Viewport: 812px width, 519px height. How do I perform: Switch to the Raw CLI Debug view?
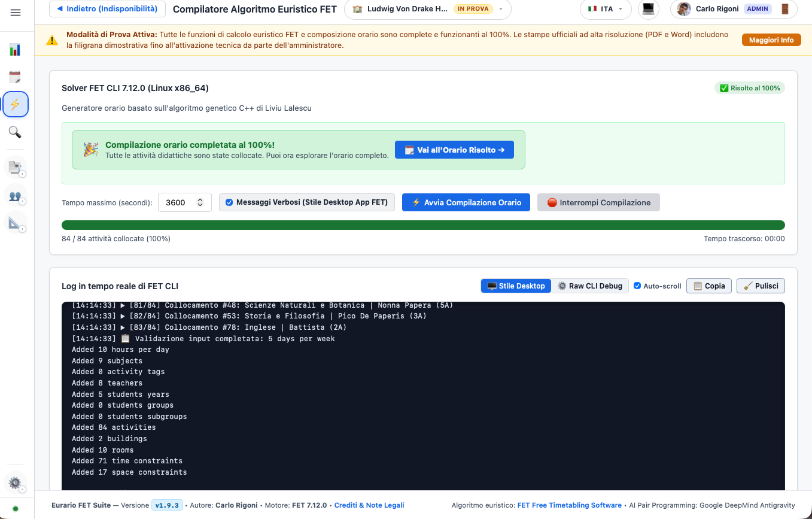click(590, 286)
